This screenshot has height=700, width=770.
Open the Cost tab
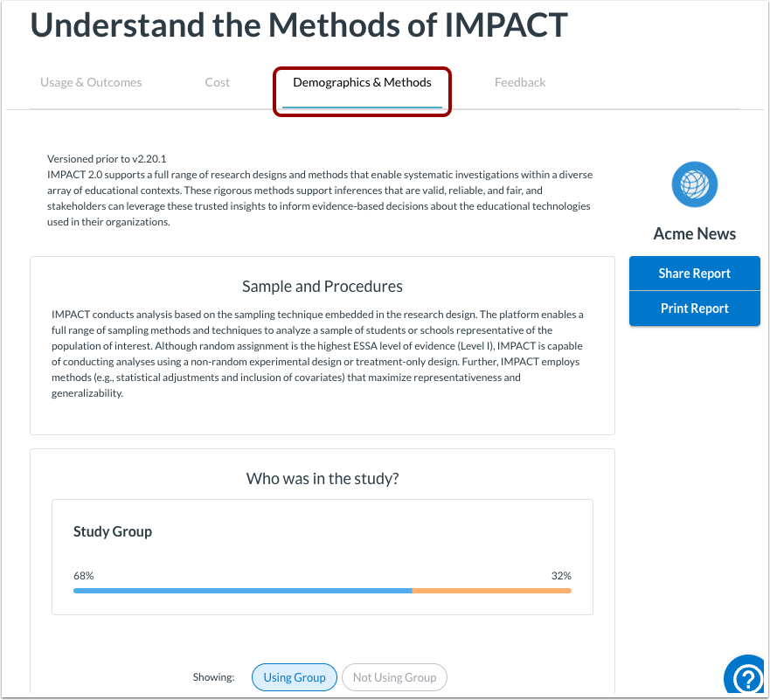coord(217,82)
